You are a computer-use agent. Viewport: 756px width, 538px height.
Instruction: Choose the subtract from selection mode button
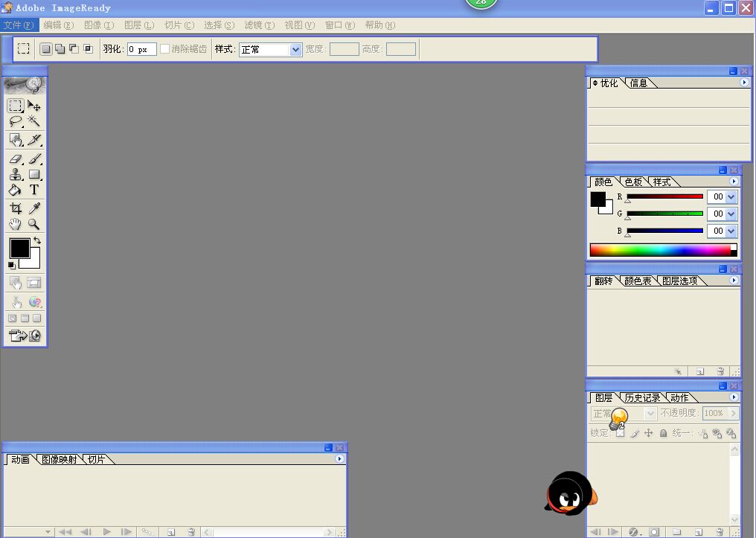(74, 48)
